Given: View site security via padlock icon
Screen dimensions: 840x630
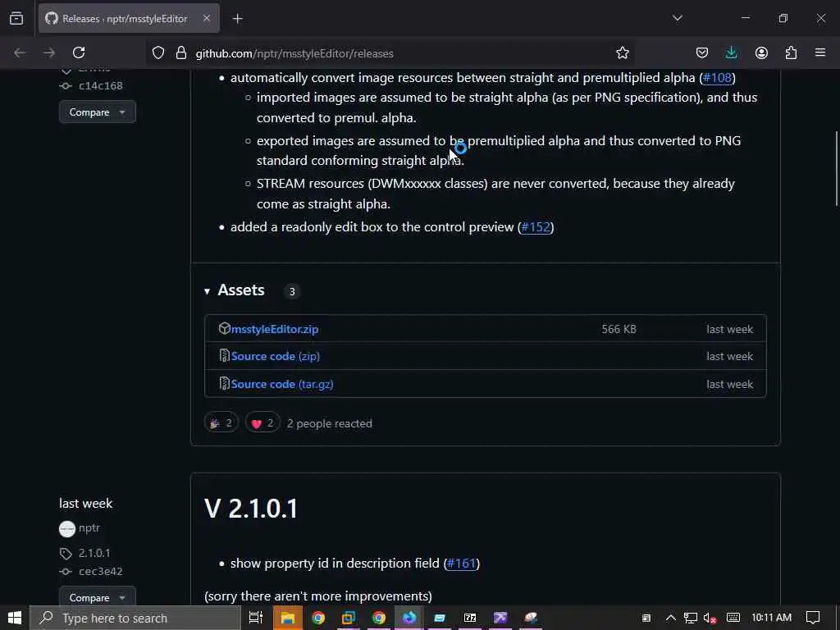Looking at the screenshot, I should [181, 52].
